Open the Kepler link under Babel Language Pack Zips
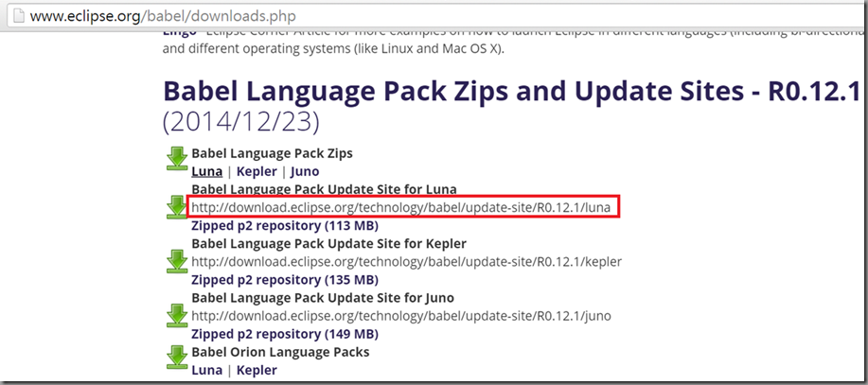868x385 pixels. click(256, 171)
